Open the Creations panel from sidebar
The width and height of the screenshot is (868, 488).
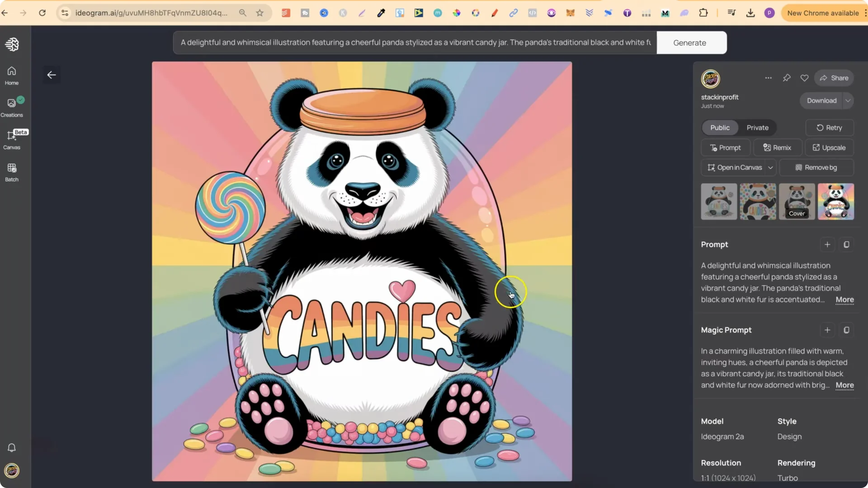11,107
